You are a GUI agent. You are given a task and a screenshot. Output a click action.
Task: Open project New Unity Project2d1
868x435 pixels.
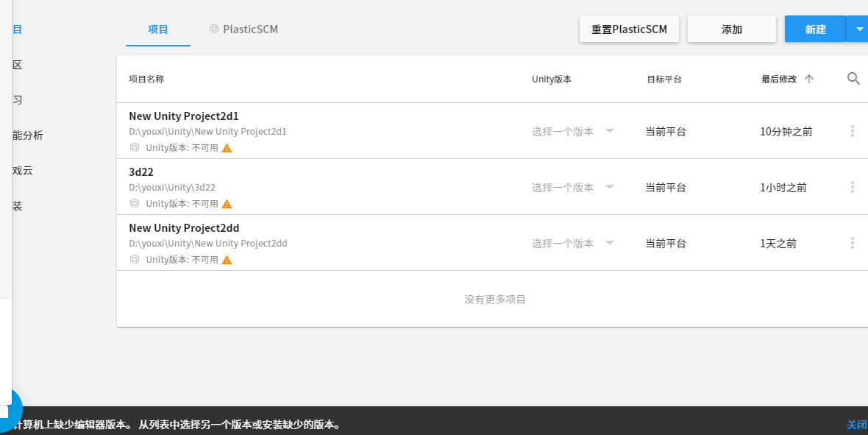[x=184, y=116]
